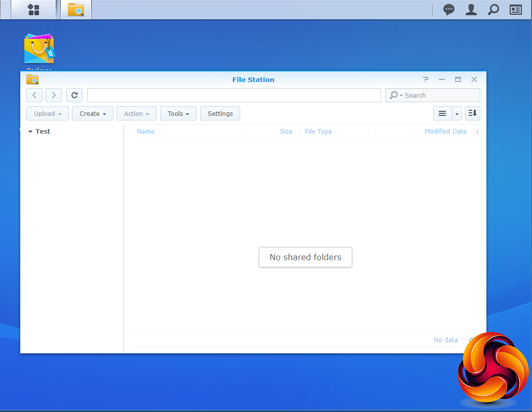
Task: Switch to File Station taskbar icon
Action: [76, 10]
